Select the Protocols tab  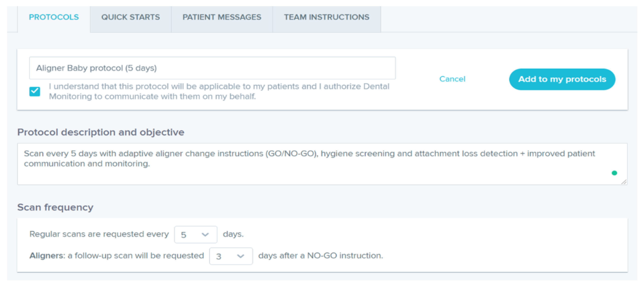pos(54,17)
